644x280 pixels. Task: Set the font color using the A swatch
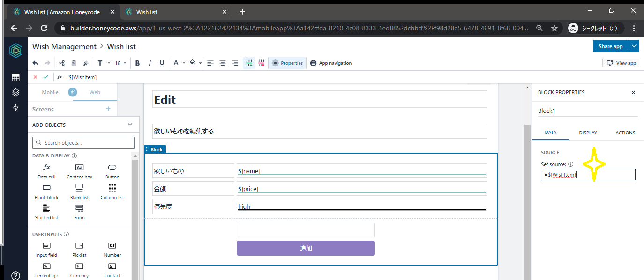point(176,63)
